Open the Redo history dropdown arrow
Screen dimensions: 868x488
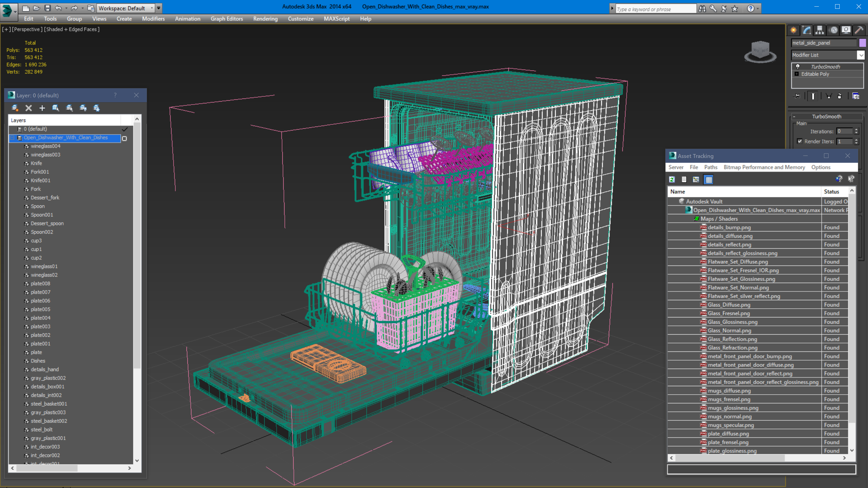coord(83,8)
